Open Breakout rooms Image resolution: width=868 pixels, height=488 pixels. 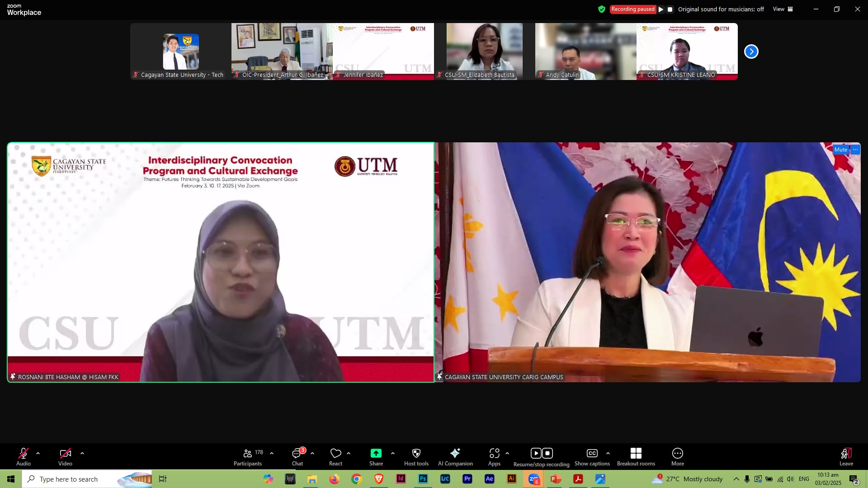pos(636,456)
